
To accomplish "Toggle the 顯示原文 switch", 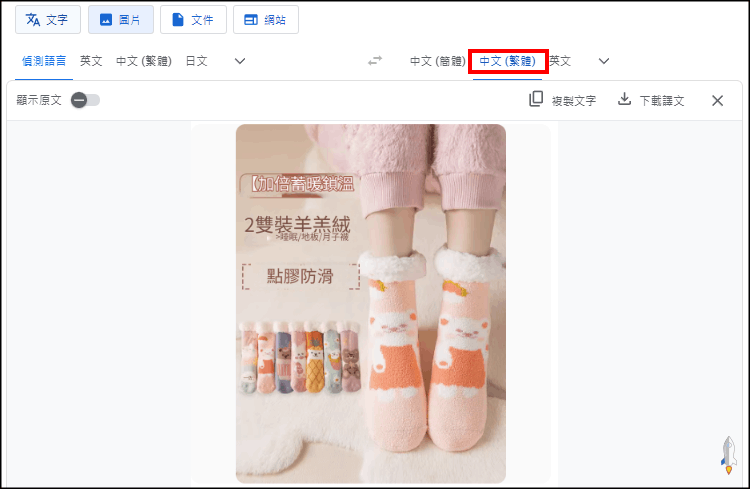I will point(86,100).
